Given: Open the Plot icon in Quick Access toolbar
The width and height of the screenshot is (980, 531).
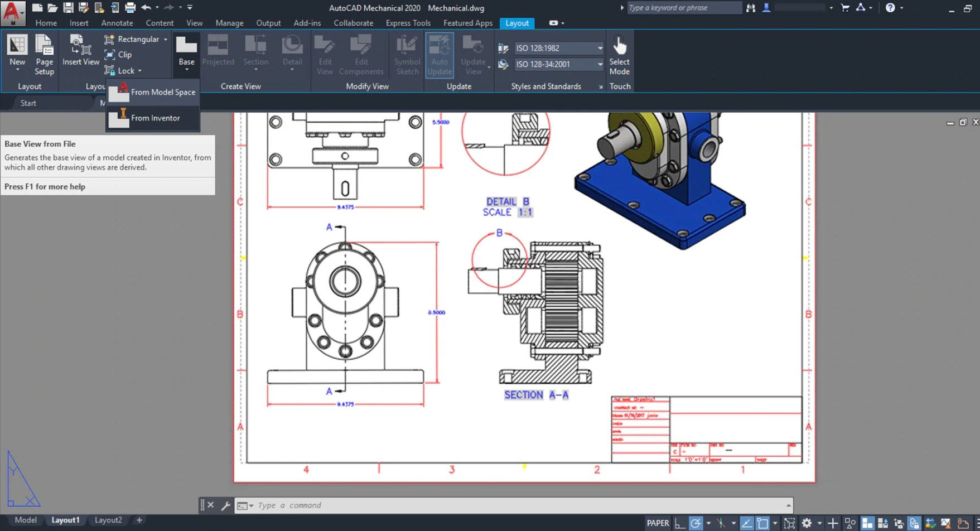Looking at the screenshot, I should [131, 8].
